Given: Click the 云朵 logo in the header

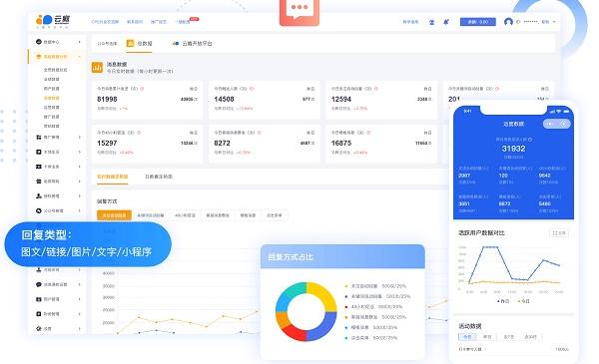Looking at the screenshot, I should point(53,20).
